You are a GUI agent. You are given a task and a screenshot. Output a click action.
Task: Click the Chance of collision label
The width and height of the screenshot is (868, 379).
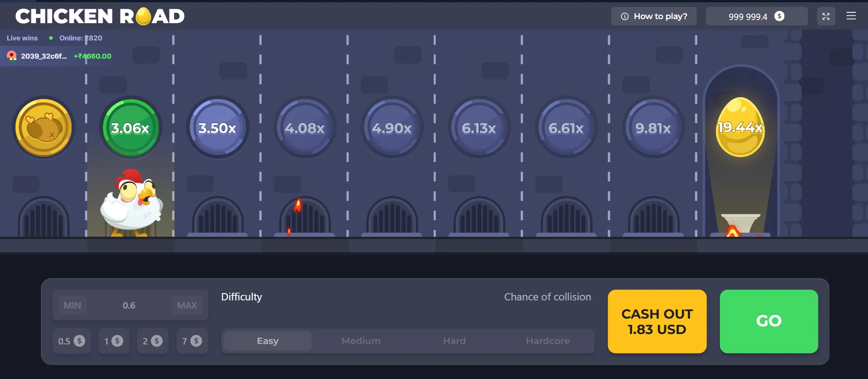(548, 297)
